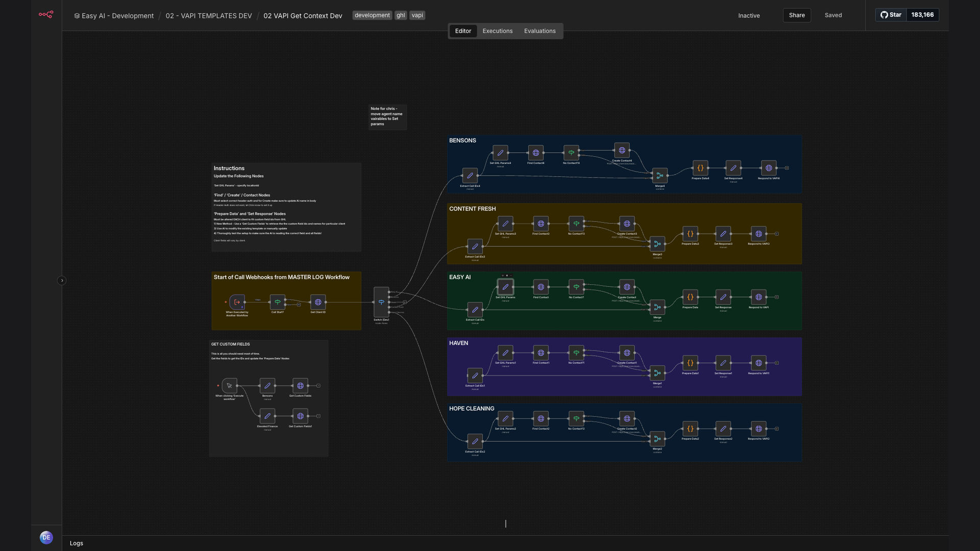Click the No Contact?4 IF node
Screen dimensions: 980x551
571,153
